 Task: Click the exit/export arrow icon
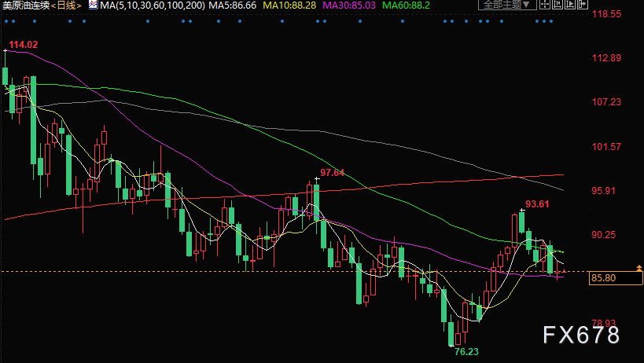coord(583,5)
